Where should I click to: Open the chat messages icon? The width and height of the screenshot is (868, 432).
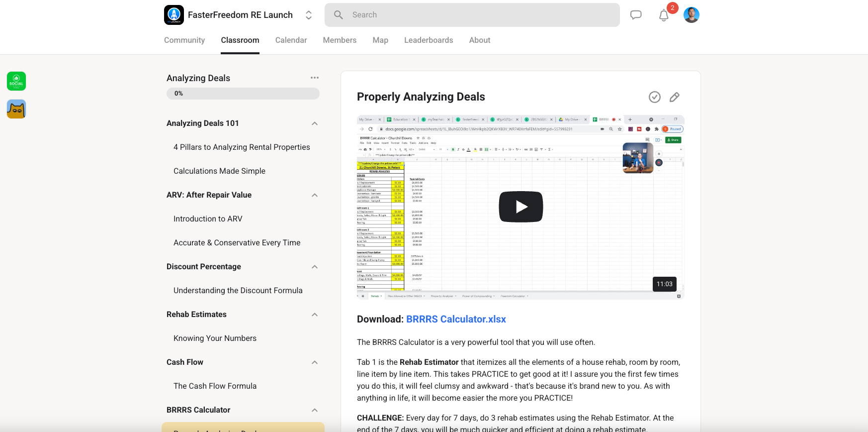coord(636,15)
